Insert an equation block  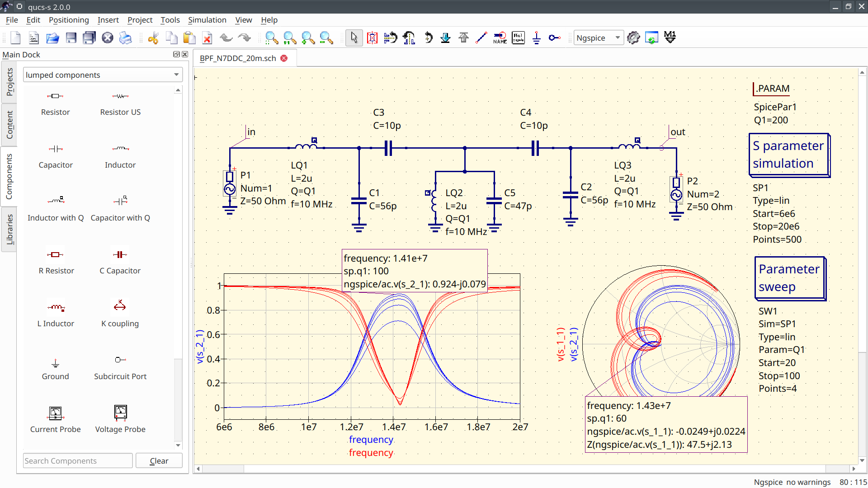(x=518, y=38)
